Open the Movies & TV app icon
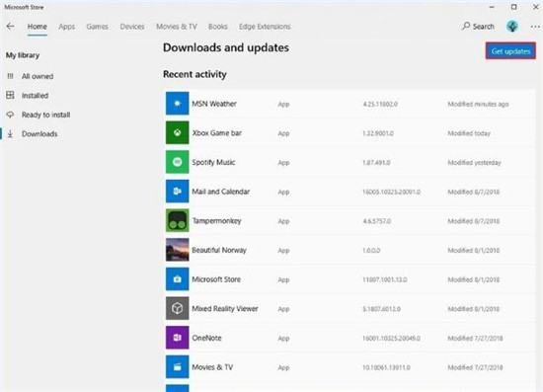Image resolution: width=543 pixels, height=392 pixels. coord(178,366)
